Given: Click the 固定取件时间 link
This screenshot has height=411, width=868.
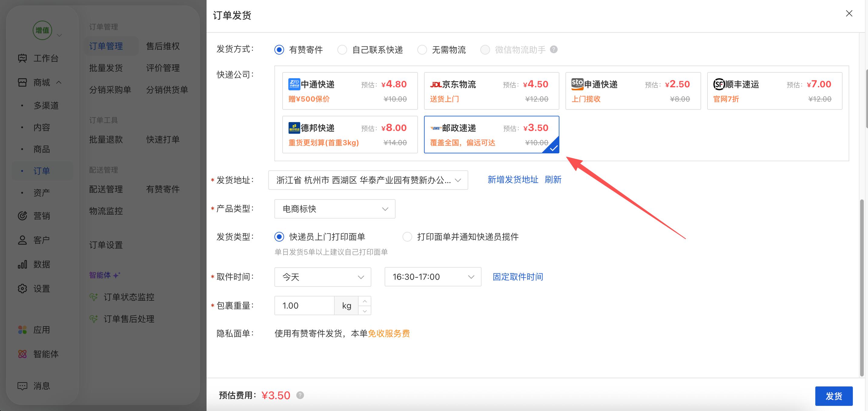Looking at the screenshot, I should 518,277.
